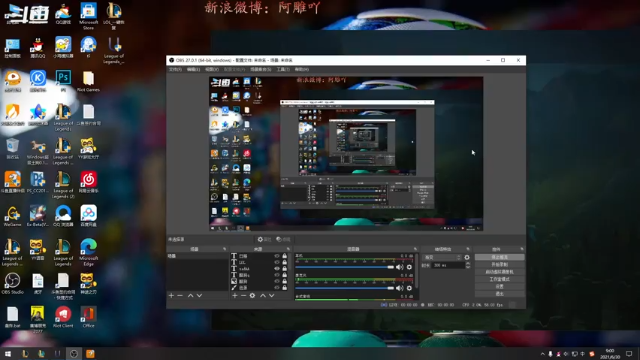Open the Scene Collection menu in OBS
The width and height of the screenshot is (640, 360).
pos(261,69)
